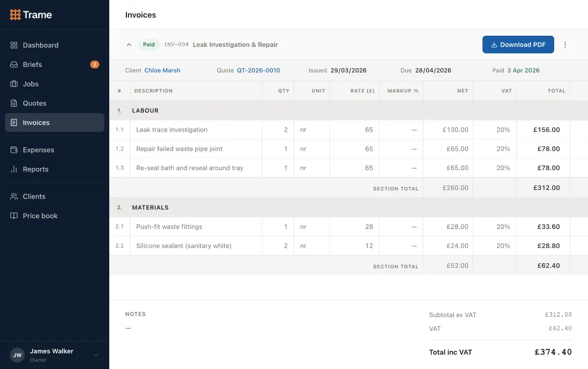588x369 pixels.
Task: Select the Invoices nav item
Action: (x=54, y=122)
